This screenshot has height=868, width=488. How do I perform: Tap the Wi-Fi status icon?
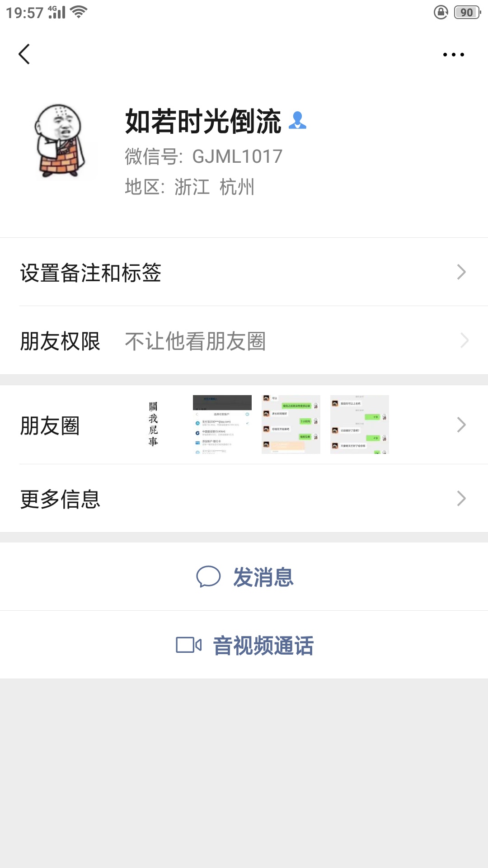(x=79, y=12)
